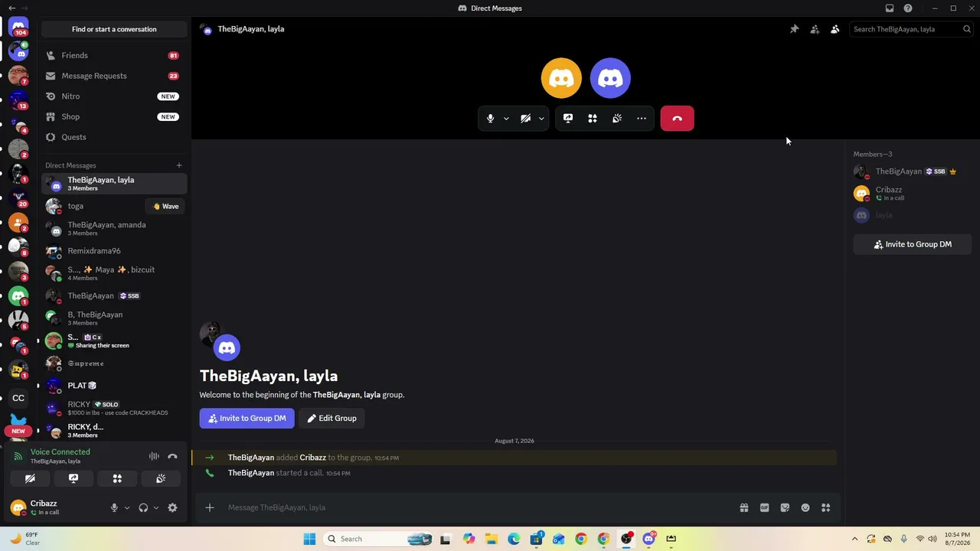This screenshot has width=980, height=551.
Task: Open the B, TheBigAayan group DM
Action: (114, 318)
